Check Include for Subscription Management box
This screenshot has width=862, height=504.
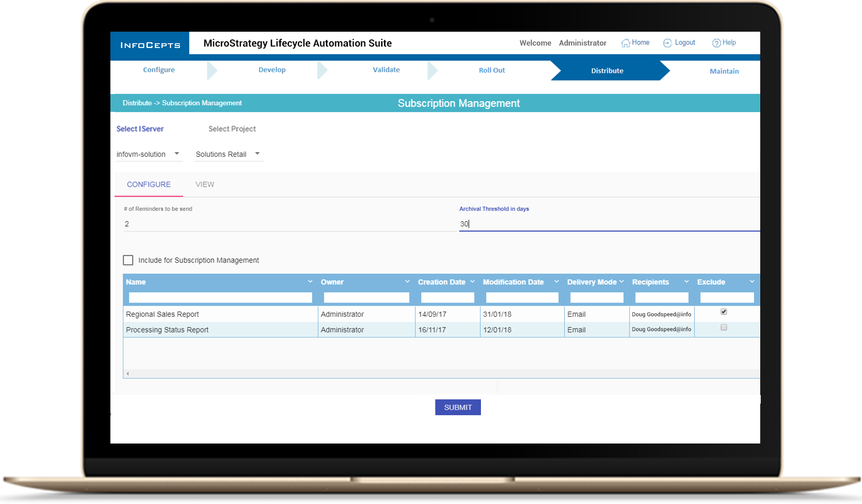128,260
